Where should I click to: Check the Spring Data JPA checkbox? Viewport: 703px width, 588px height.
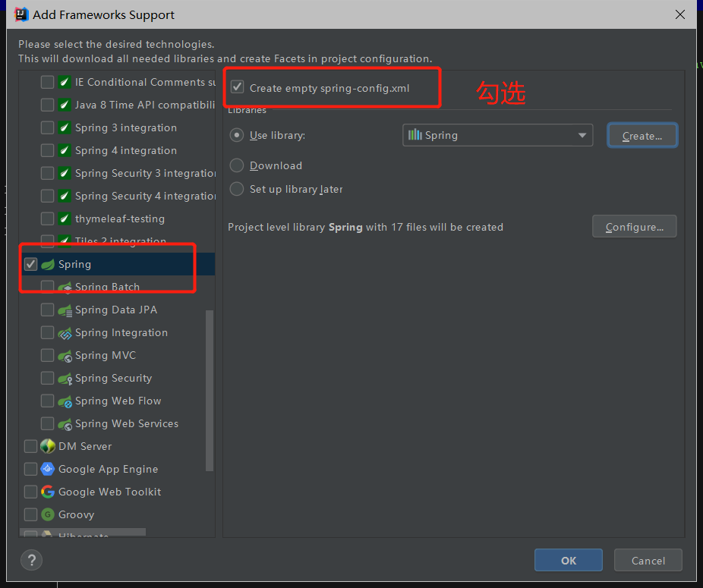(47, 310)
